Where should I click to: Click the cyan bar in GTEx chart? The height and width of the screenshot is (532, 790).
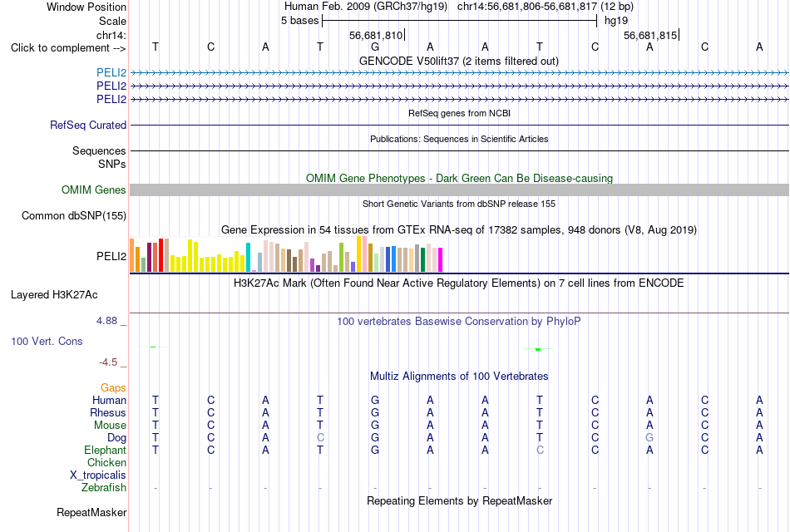[248, 258]
